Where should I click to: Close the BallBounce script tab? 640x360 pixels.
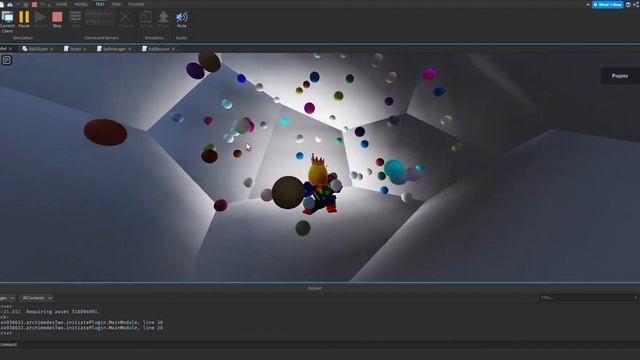[173, 49]
